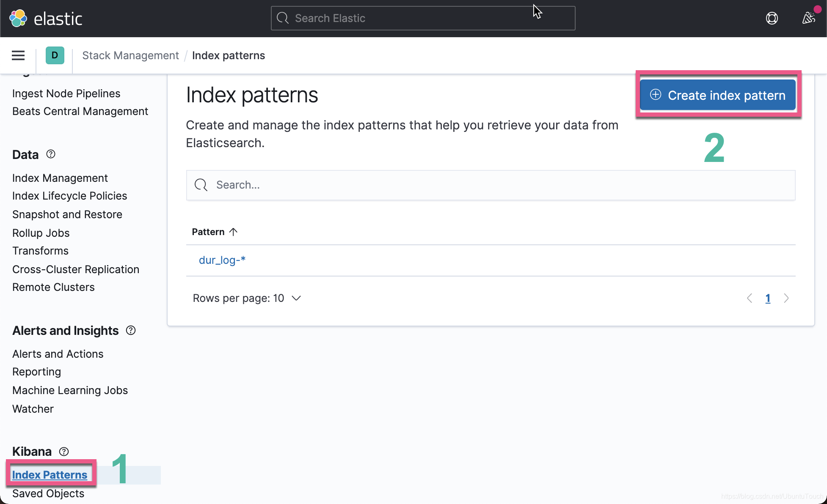827x504 pixels.
Task: Open Saved Objects in the sidebar
Action: [x=48, y=493]
